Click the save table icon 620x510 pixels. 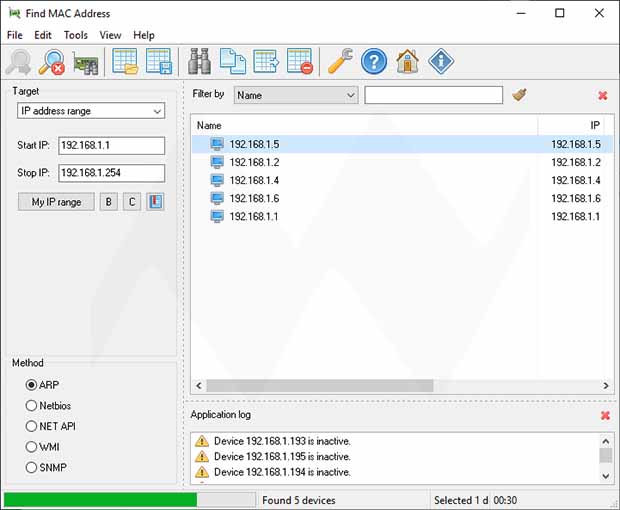(x=159, y=61)
